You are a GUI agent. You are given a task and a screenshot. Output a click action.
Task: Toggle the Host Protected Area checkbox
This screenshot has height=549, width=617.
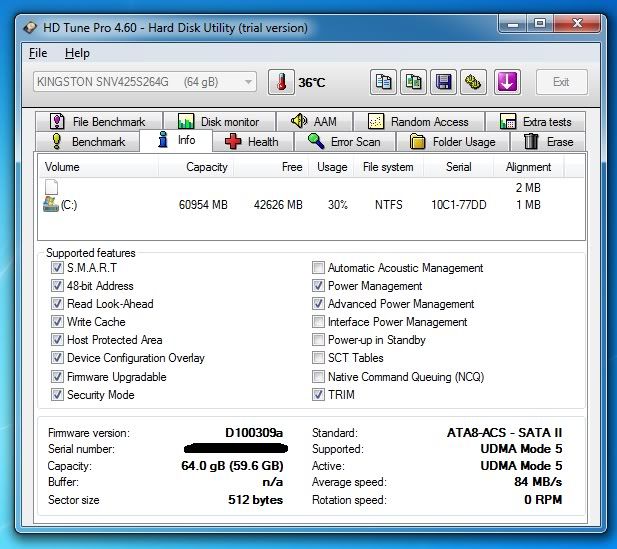click(57, 340)
